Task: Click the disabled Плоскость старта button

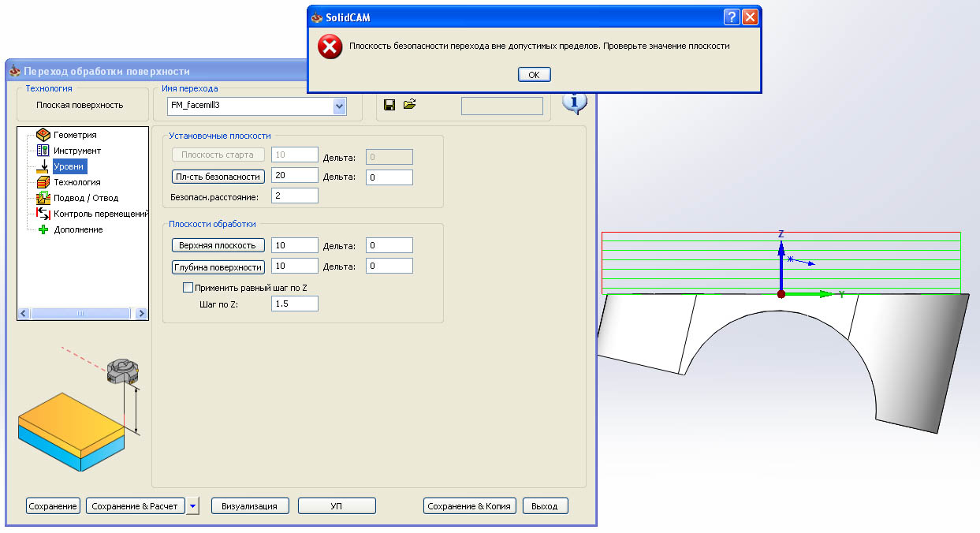Action: click(x=218, y=155)
